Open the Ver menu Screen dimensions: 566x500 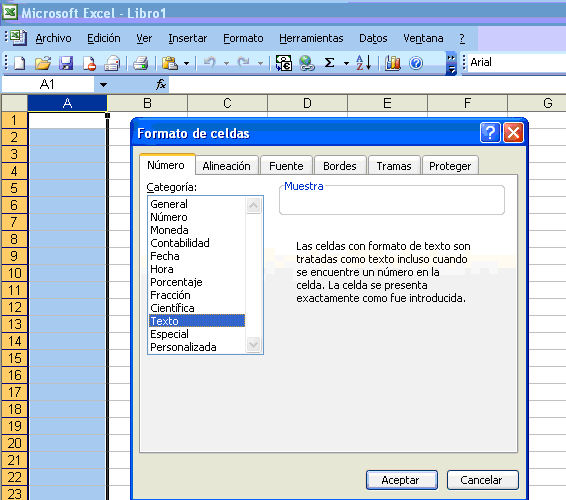(x=144, y=38)
